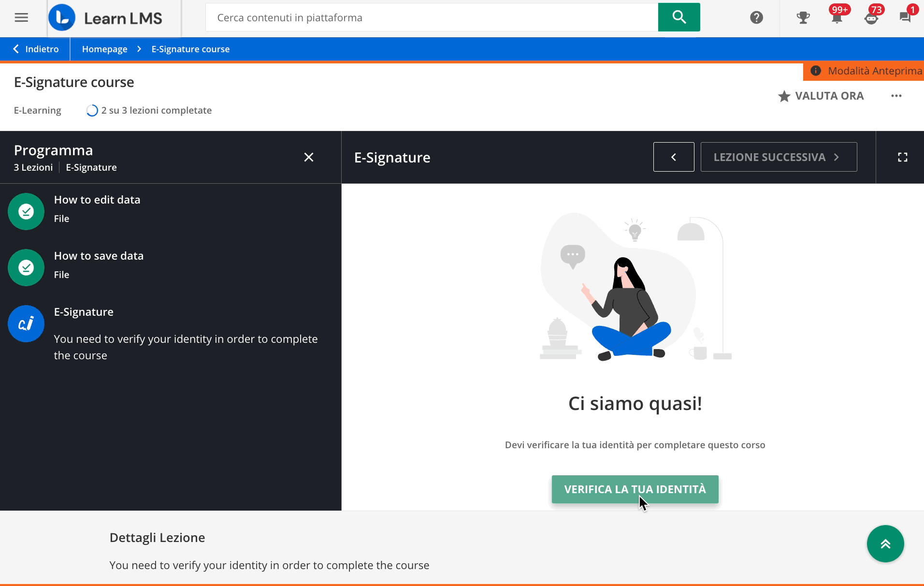Close the Programma sidebar panel
Image resolution: width=924 pixels, height=586 pixels.
[309, 157]
